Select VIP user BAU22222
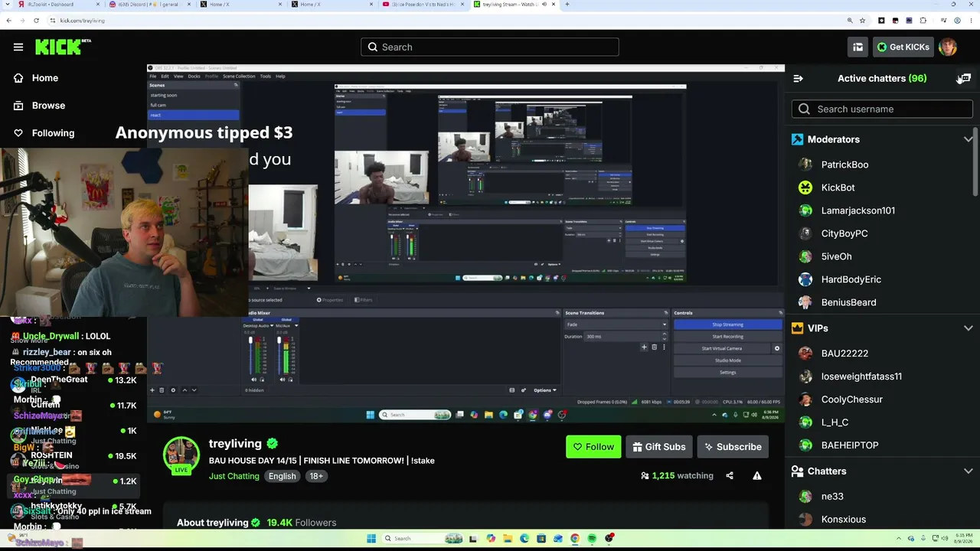The image size is (980, 551). click(x=844, y=354)
